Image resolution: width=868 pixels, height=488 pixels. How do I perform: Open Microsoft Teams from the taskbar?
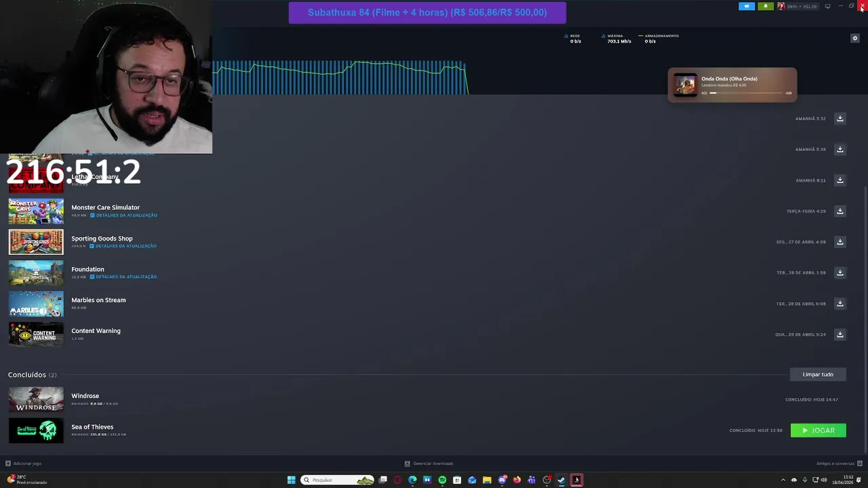point(532,480)
